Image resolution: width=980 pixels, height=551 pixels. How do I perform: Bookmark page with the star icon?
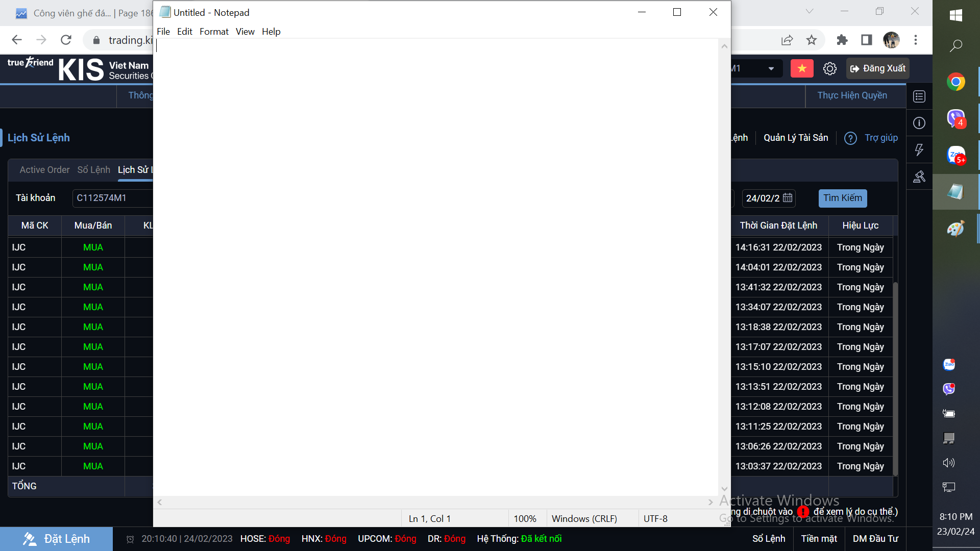[x=812, y=40]
